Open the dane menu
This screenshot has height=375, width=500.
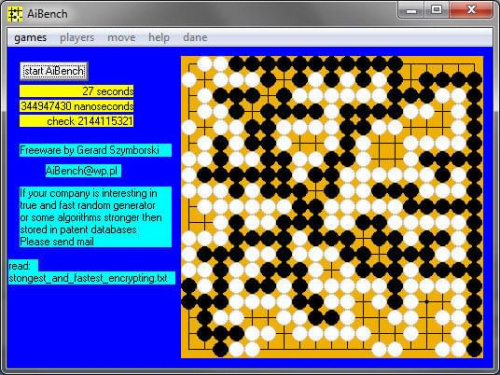tap(195, 37)
